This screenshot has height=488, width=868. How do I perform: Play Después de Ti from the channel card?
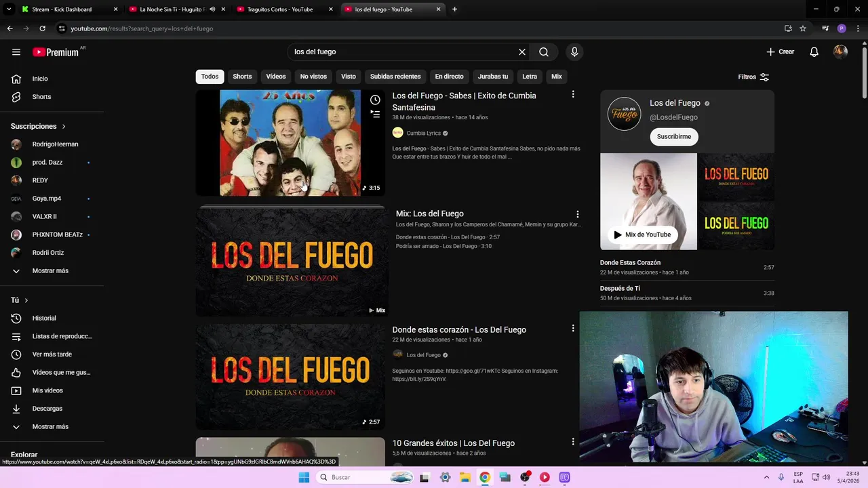coord(687,293)
